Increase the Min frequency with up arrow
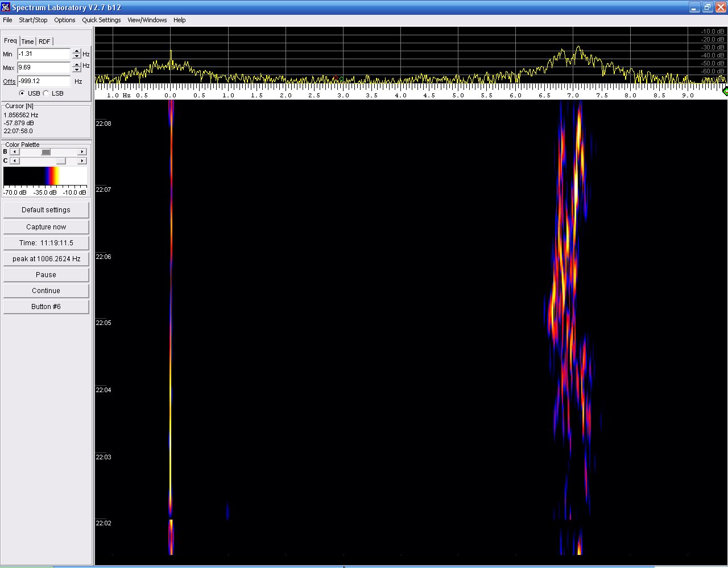This screenshot has width=728, height=568. (x=77, y=51)
